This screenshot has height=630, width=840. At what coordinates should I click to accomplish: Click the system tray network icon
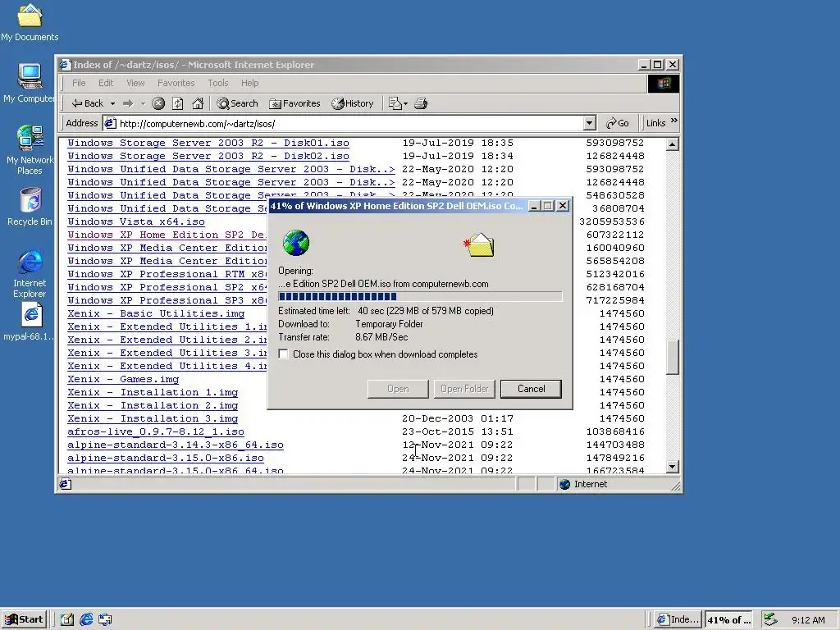pos(770,619)
